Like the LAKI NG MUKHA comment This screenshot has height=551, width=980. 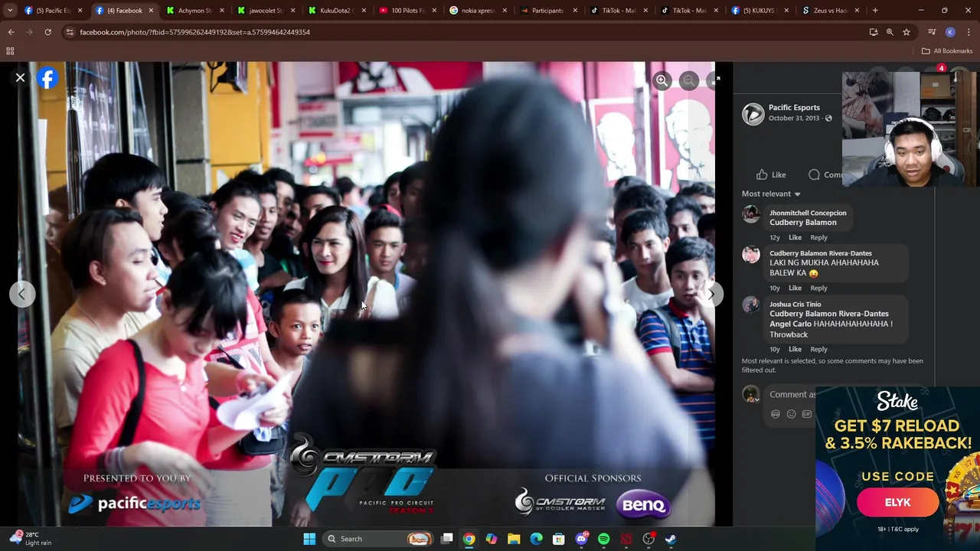[795, 288]
